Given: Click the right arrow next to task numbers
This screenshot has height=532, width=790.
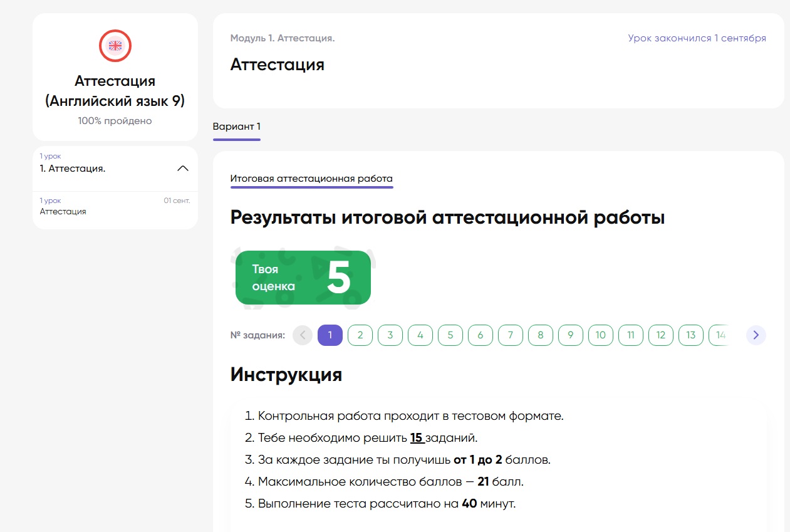Looking at the screenshot, I should pos(756,335).
